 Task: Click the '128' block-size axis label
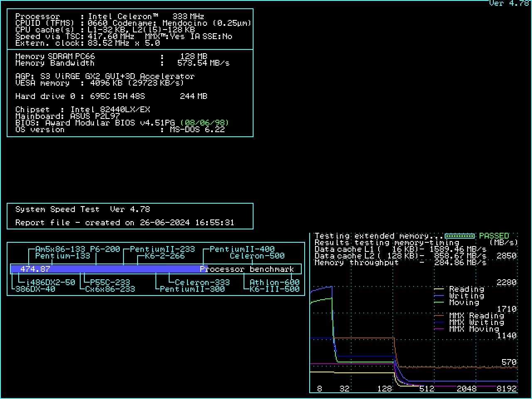(384, 389)
